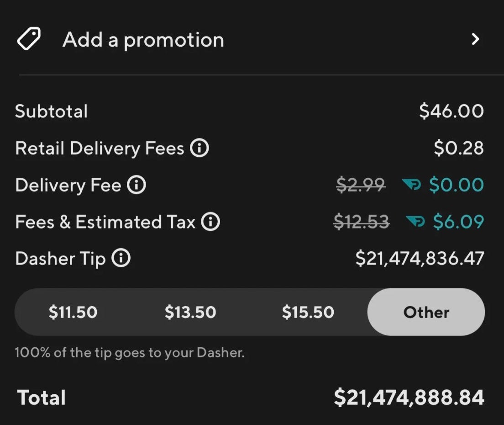The height and width of the screenshot is (425, 504).
Task: Click the Retail Delivery Fees label
Action: pyautogui.click(x=100, y=148)
